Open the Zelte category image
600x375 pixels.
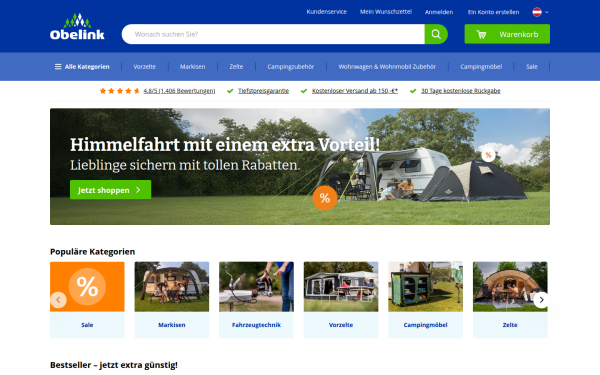[510, 287]
